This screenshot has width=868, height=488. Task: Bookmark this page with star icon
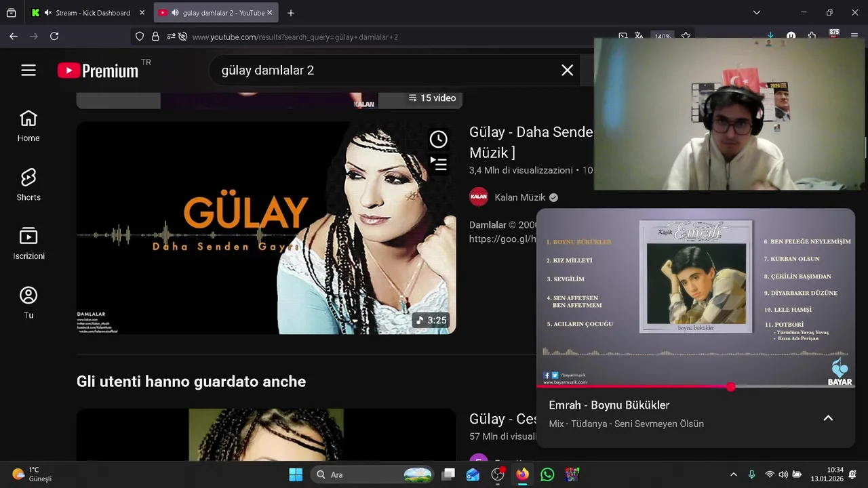(x=686, y=37)
